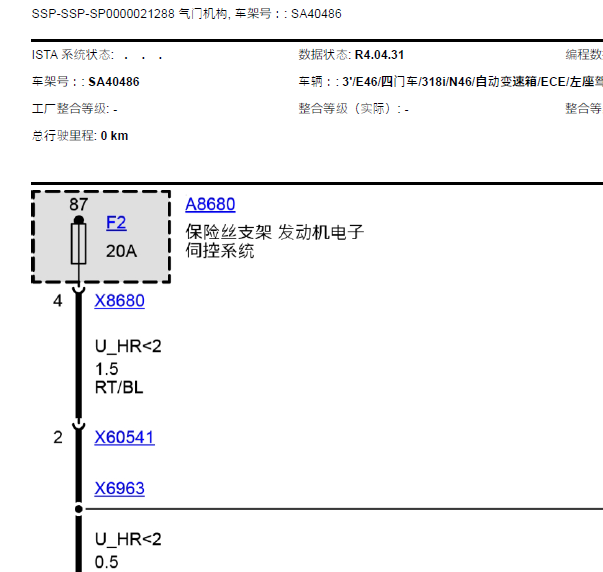603x572 pixels.
Task: Select the '0.5' wire gauge label
Action: pyautogui.click(x=107, y=562)
